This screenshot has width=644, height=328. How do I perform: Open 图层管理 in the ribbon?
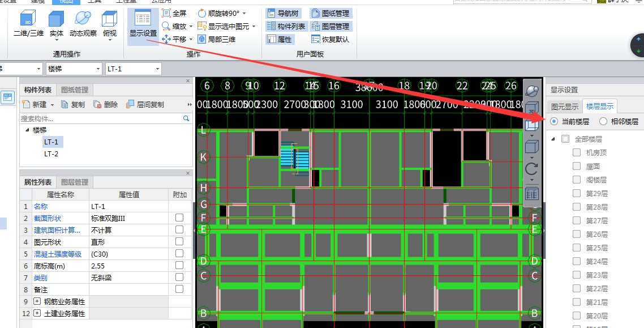(330, 26)
